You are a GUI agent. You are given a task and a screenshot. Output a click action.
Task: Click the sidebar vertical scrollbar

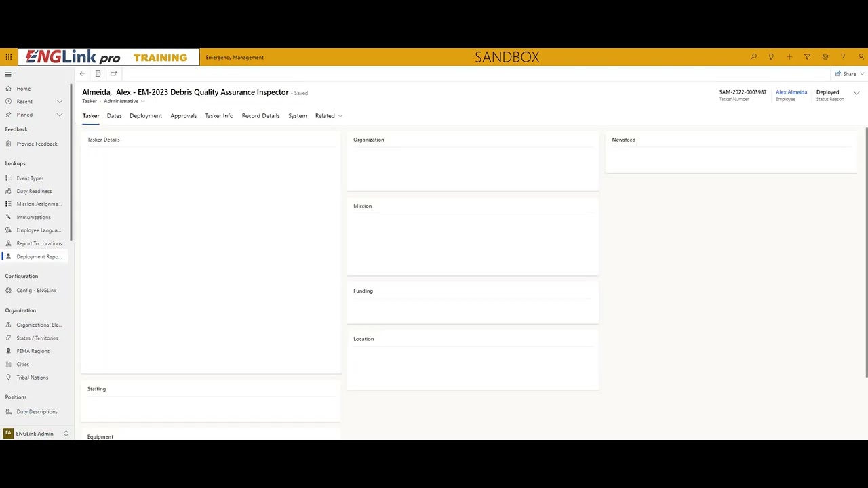[71, 161]
